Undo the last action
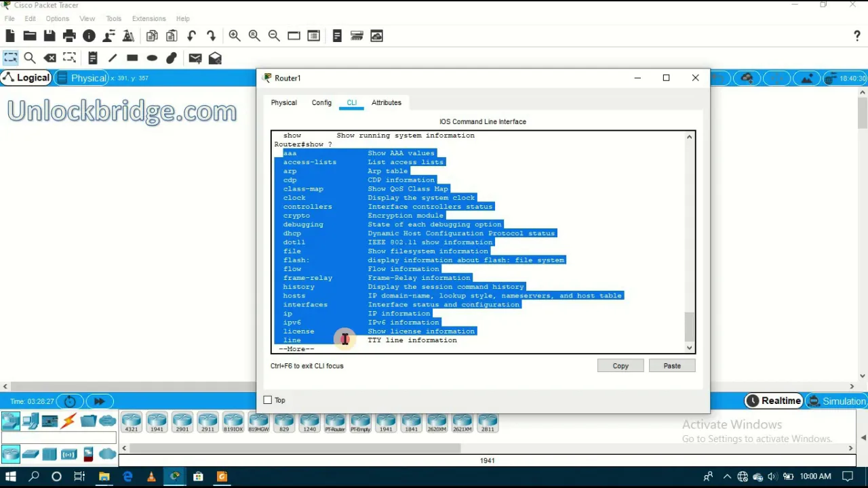Image resolution: width=868 pixels, height=488 pixels. click(x=191, y=36)
